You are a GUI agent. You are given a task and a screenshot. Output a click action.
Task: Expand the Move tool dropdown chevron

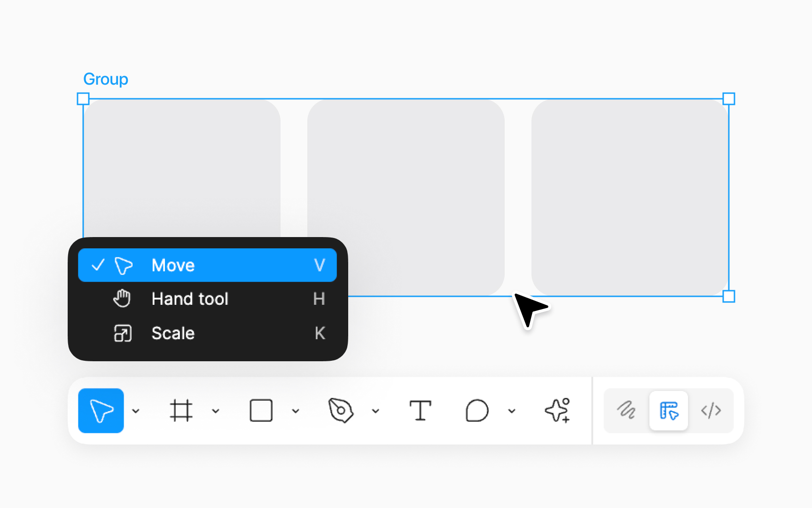136,411
